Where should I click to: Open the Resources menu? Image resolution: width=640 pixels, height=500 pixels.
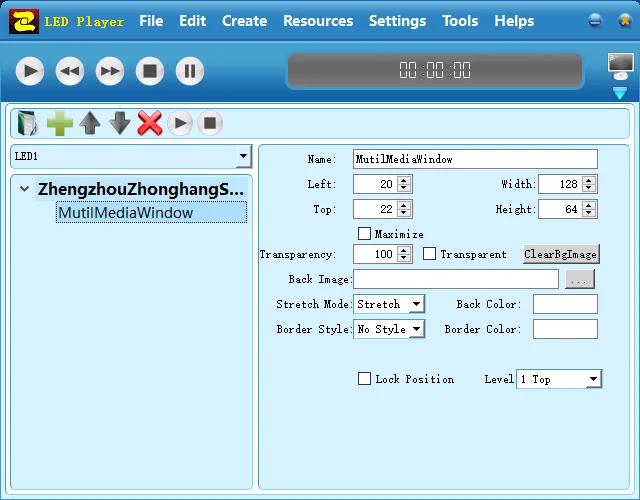tap(317, 21)
